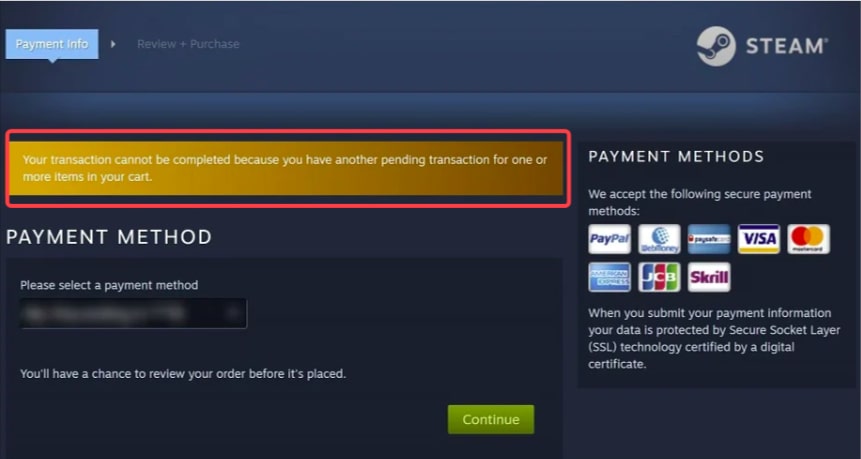Choose the VISA card icon
Screen dimensions: 861x459
click(x=758, y=239)
